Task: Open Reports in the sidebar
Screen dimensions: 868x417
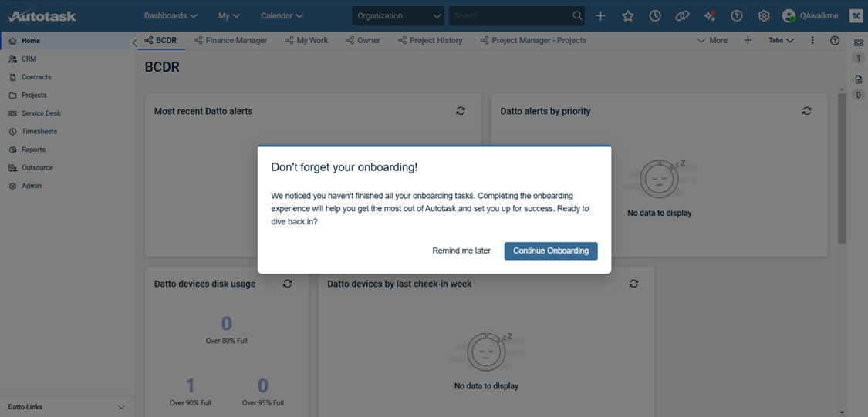Action: (x=68, y=150)
